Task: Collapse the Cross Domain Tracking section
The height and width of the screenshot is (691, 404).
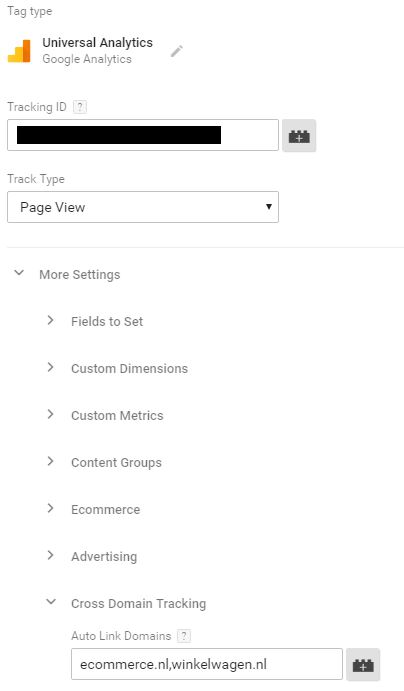Action: 51,602
